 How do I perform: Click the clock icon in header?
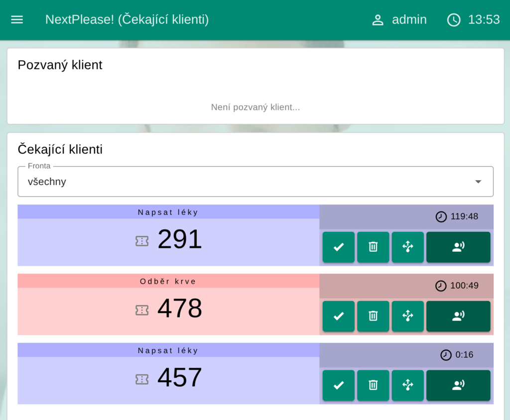click(454, 20)
